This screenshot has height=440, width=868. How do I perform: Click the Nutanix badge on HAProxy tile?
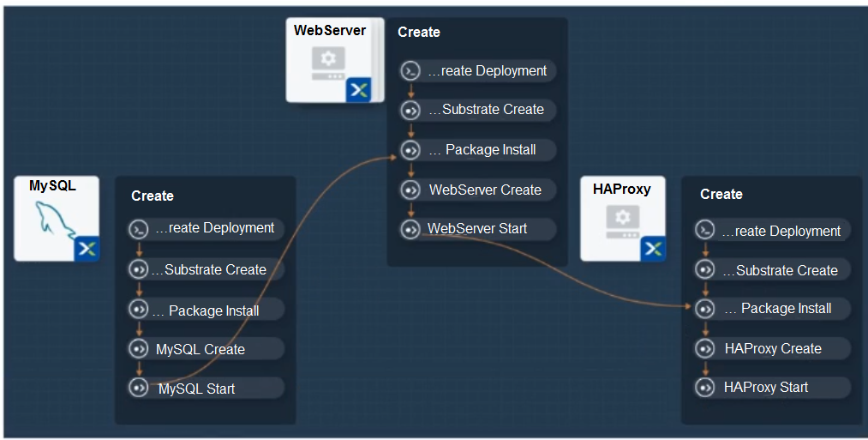pos(653,249)
